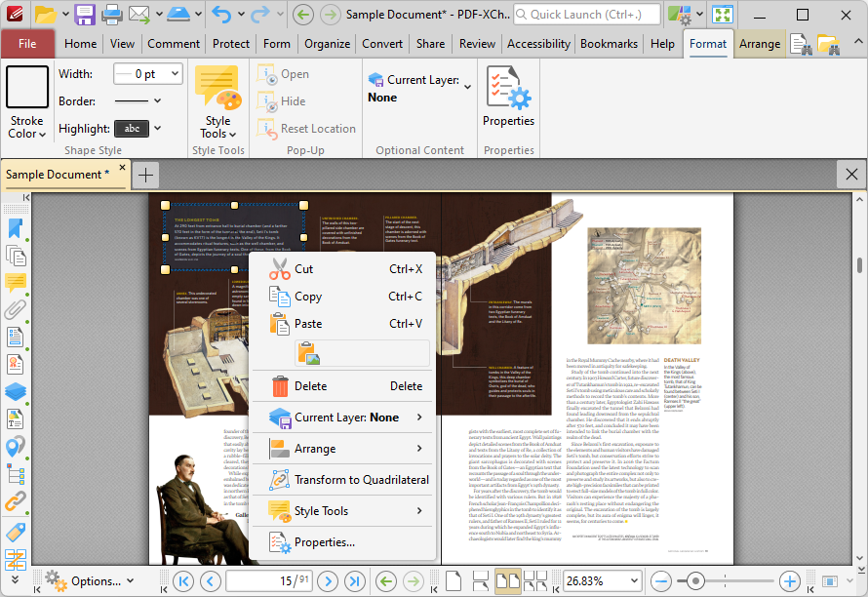This screenshot has height=597, width=868.
Task: Select continuous page layout mode
Action: click(x=481, y=581)
